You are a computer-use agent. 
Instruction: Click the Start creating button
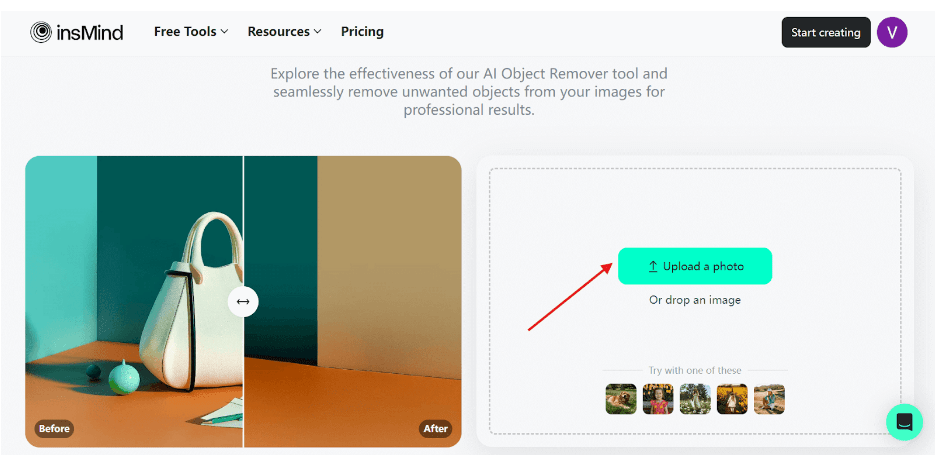[825, 32]
